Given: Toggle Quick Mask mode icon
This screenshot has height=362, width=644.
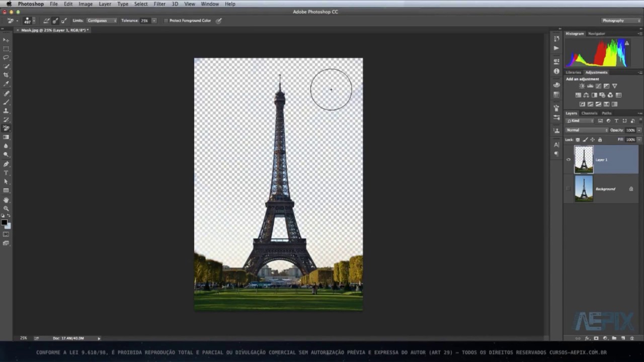Looking at the screenshot, I should point(6,234).
